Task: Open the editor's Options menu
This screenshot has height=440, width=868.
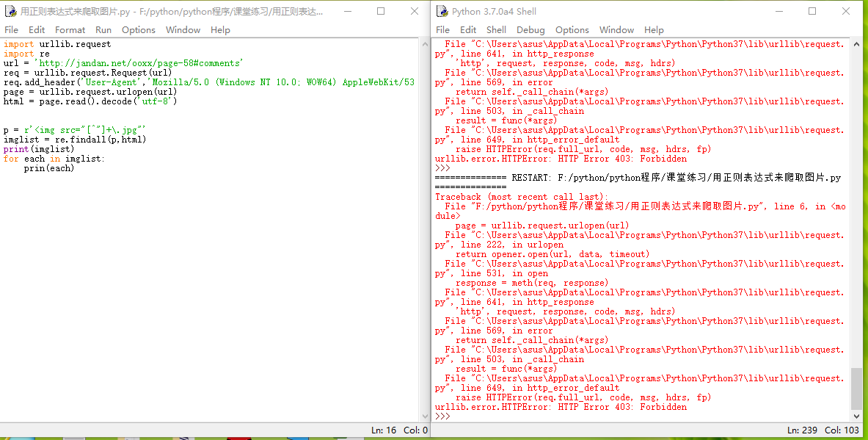Action: tap(138, 30)
